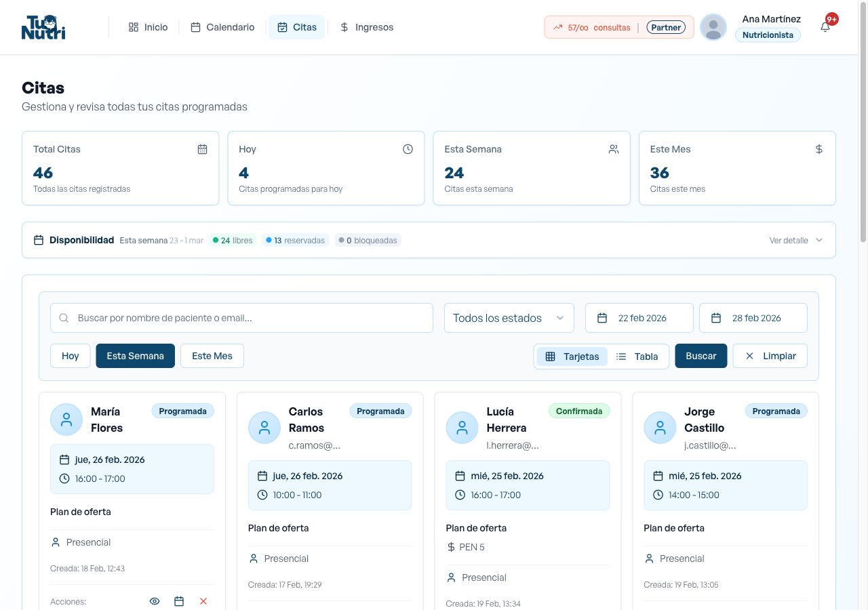The image size is (868, 610).
Task: Click Ana Martínez's profile avatar
Action: tap(713, 27)
